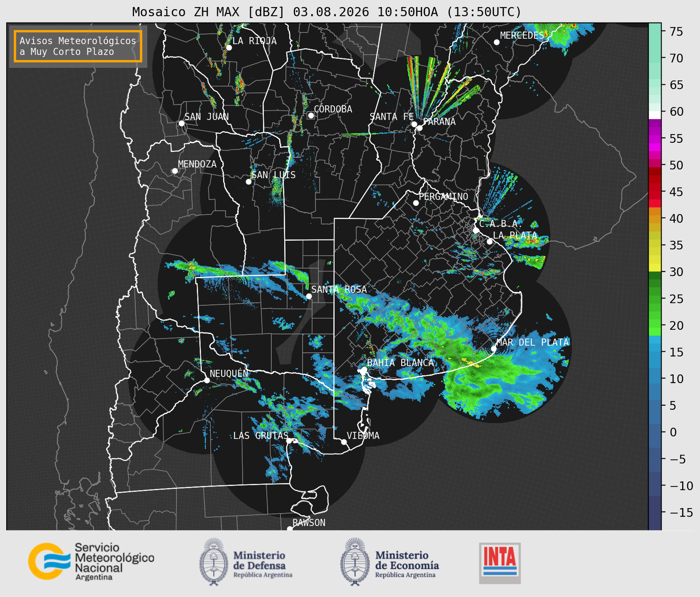Click the Avisos Meteorológicos a Muy Corto Plazo box
This screenshot has height=597, width=700.
click(78, 46)
